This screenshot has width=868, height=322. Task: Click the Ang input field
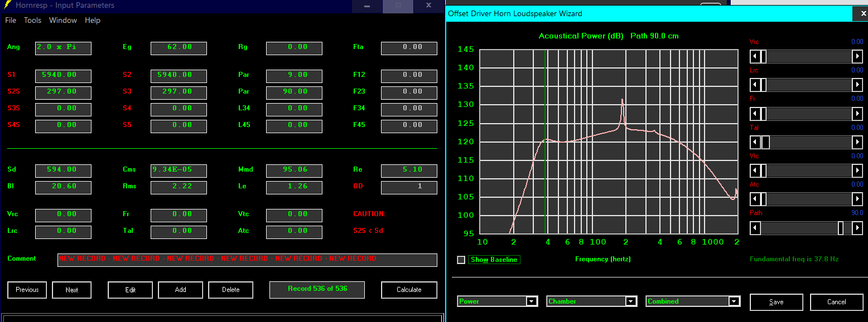[x=63, y=48]
